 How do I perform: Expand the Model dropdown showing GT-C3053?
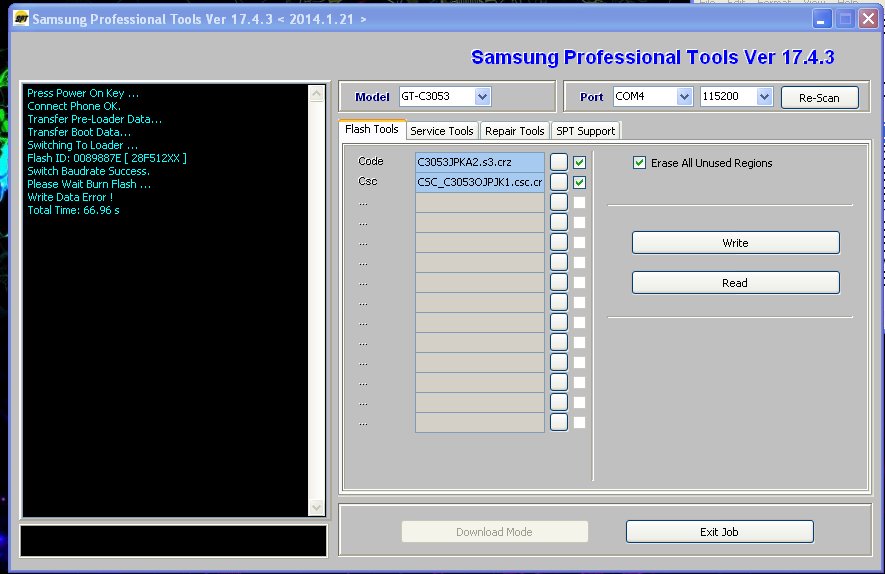[482, 97]
